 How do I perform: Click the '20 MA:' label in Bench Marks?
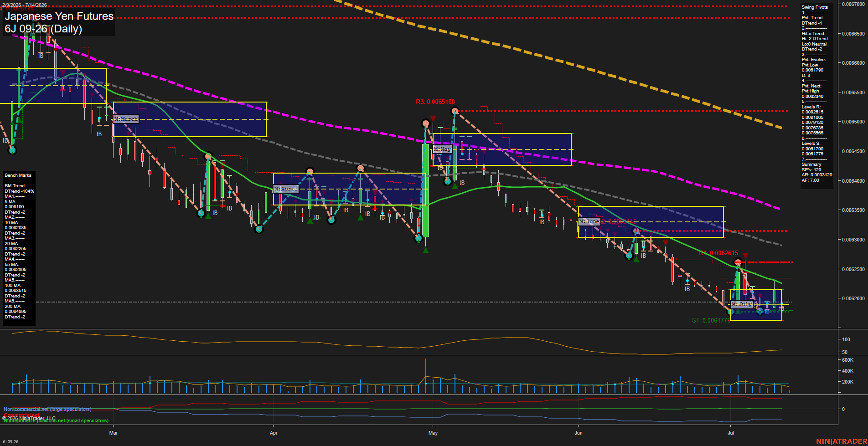12,244
